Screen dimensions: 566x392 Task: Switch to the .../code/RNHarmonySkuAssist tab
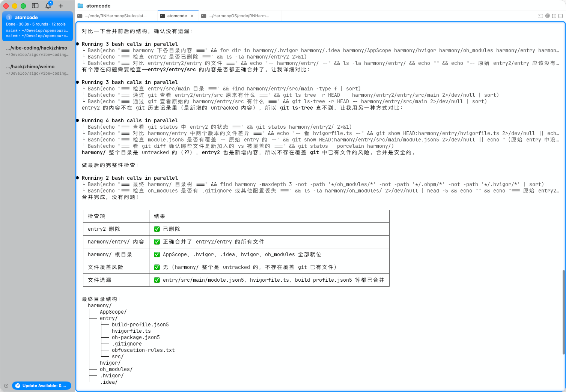point(116,16)
